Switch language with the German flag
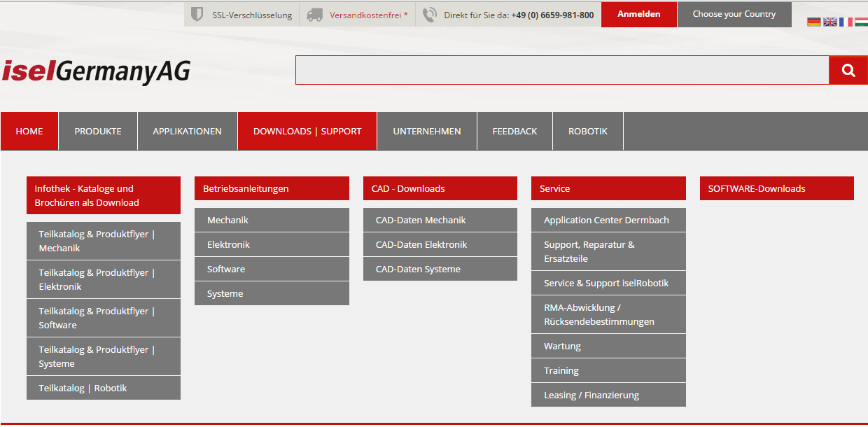The height and width of the screenshot is (427, 868). [x=813, y=22]
